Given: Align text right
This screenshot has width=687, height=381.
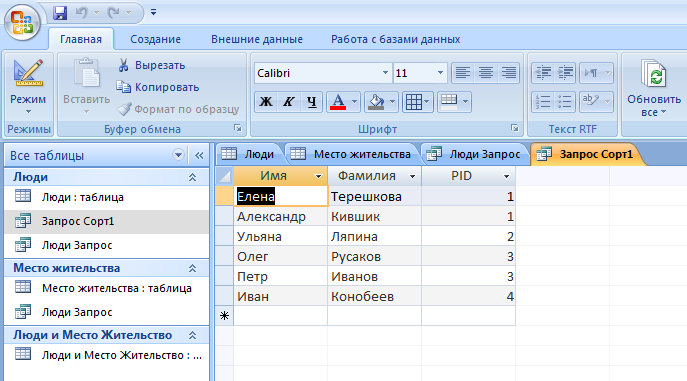Looking at the screenshot, I should point(508,73).
